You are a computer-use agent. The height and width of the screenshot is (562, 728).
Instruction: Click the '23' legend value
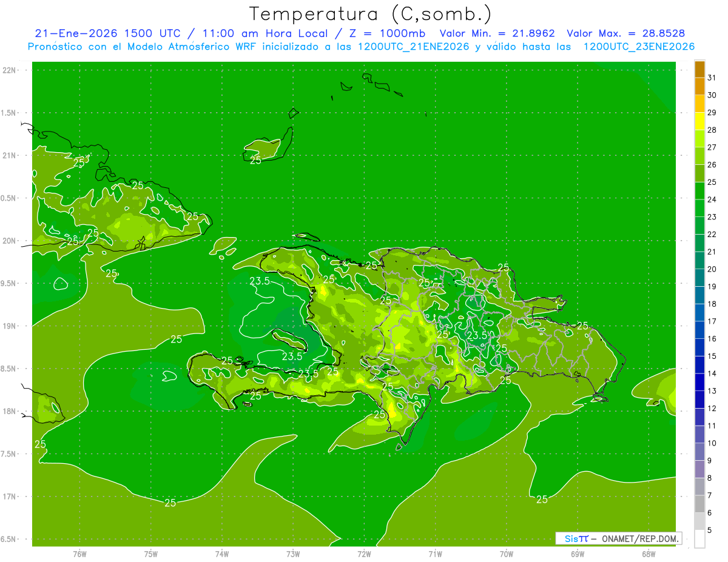click(712, 217)
